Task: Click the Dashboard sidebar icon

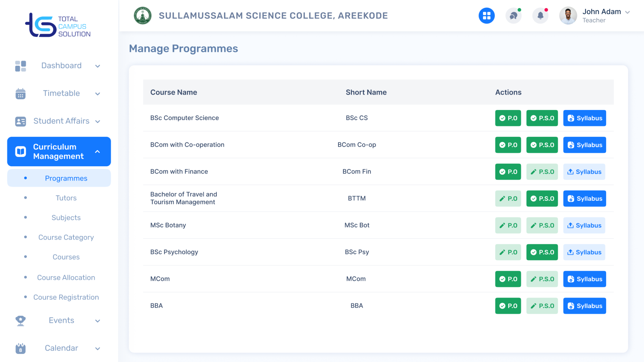Action: click(x=21, y=66)
